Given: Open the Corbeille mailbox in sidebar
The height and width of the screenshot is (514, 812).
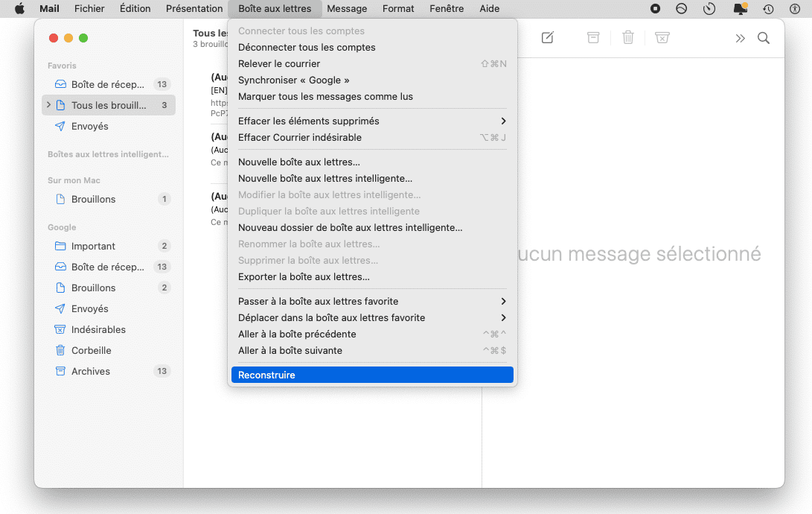Looking at the screenshot, I should (x=91, y=350).
